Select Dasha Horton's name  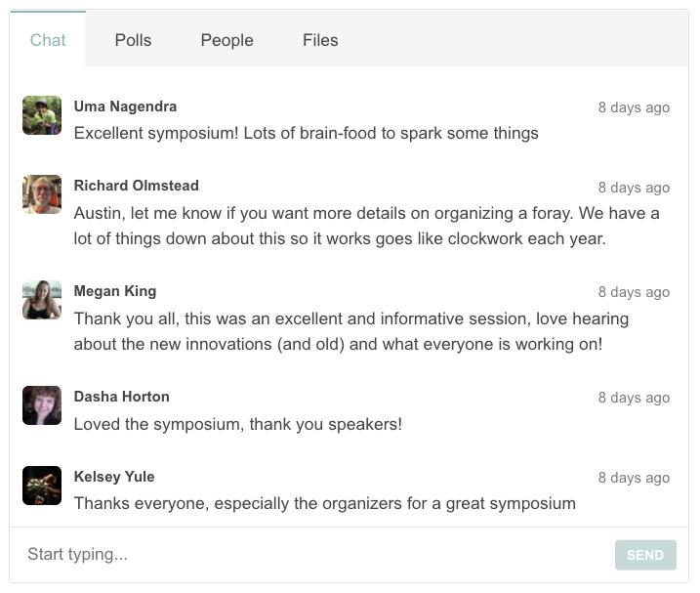point(121,397)
